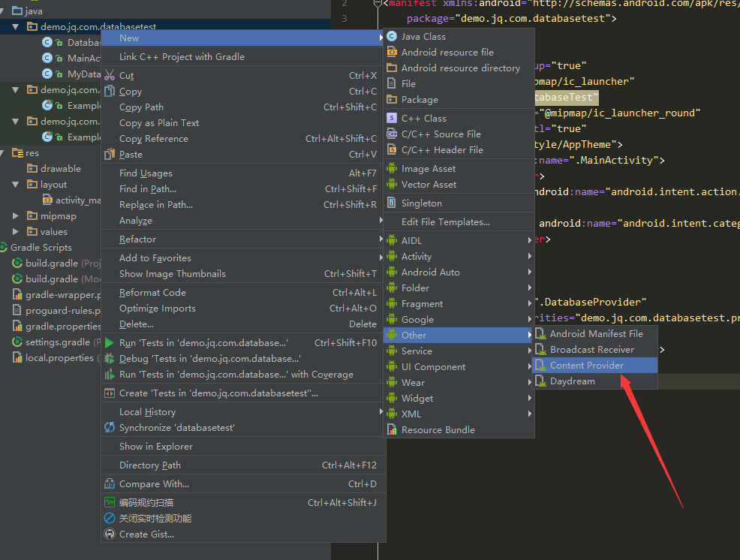The width and height of the screenshot is (740, 560).
Task: Expand the Activity submenu arrow
Action: tap(530, 257)
